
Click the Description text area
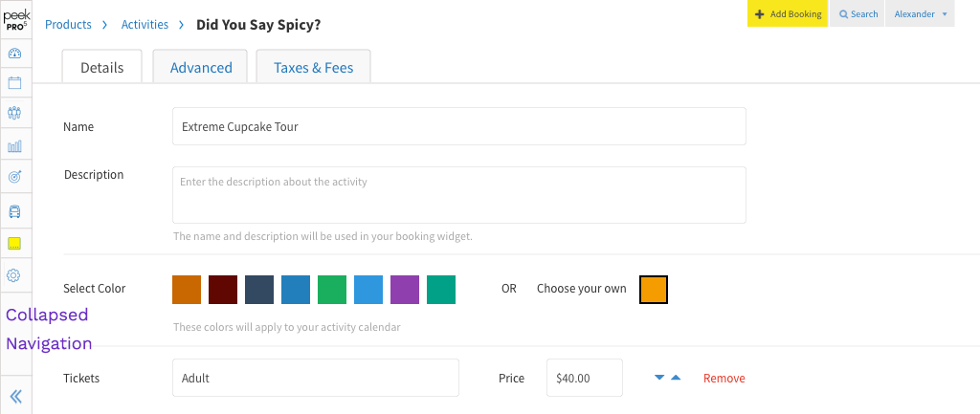(458, 195)
